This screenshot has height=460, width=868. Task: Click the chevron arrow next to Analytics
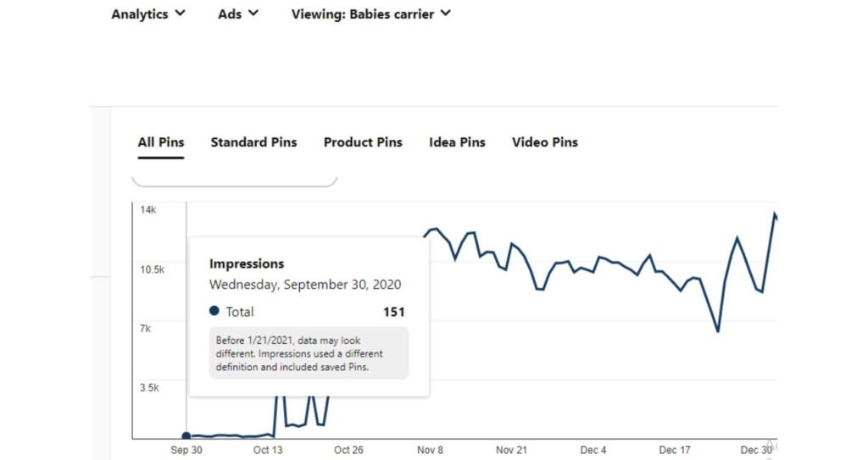point(180,14)
